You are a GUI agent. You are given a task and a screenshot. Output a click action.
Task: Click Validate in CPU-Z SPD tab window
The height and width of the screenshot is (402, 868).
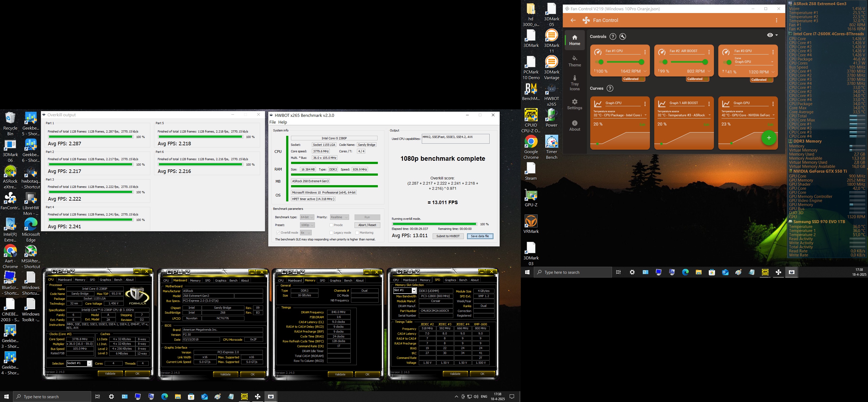coord(455,374)
